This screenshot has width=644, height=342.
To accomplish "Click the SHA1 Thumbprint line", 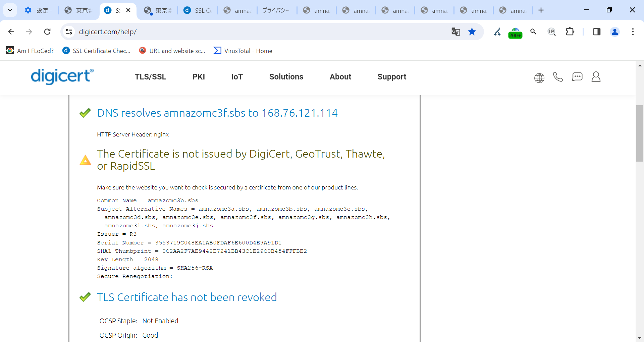I will click(202, 251).
